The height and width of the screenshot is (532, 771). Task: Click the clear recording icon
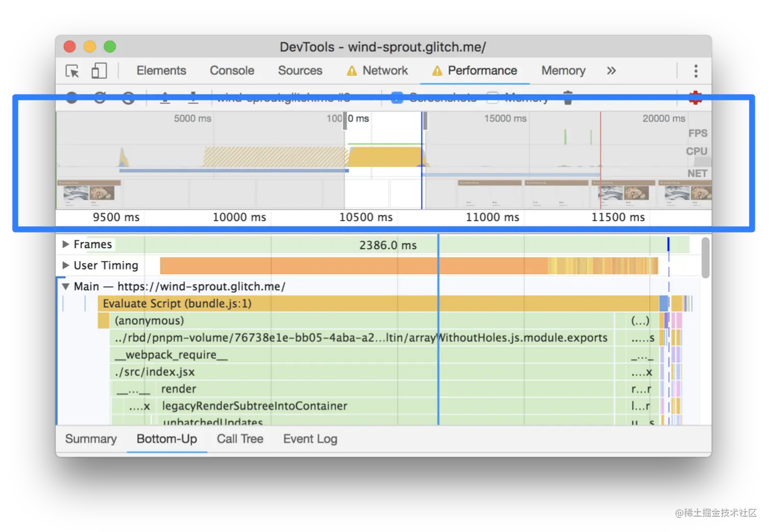pyautogui.click(x=128, y=97)
